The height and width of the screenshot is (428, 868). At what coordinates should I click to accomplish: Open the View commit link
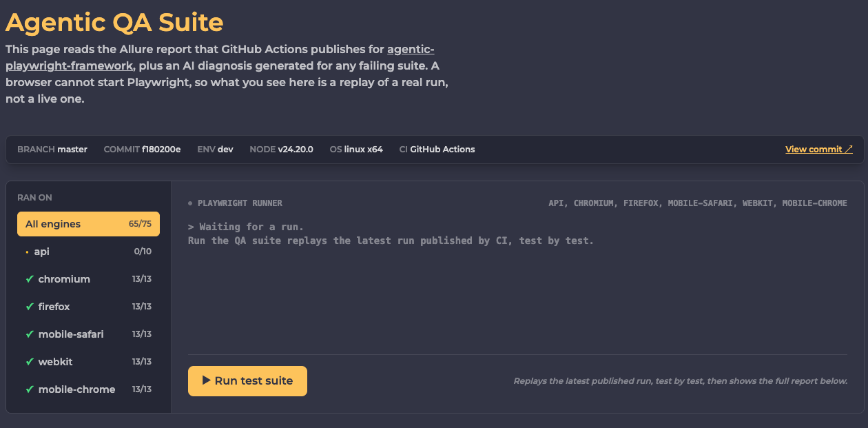pyautogui.click(x=819, y=149)
